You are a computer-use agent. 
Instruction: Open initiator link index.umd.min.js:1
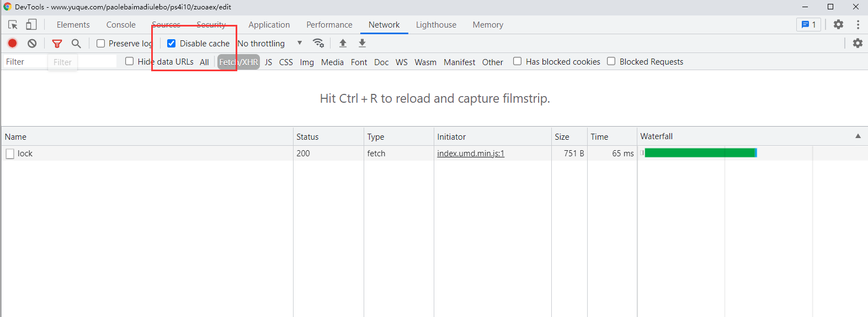tap(471, 154)
